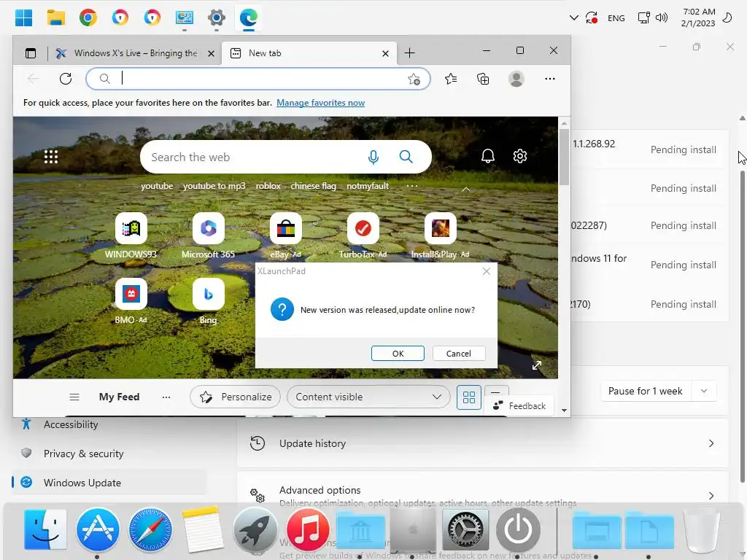
Task: Switch feed to grid layout view
Action: 469,397
